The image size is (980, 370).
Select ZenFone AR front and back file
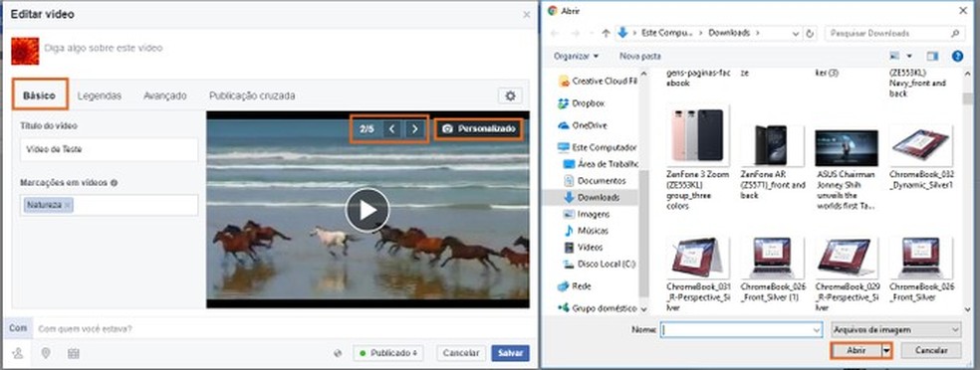(x=773, y=163)
